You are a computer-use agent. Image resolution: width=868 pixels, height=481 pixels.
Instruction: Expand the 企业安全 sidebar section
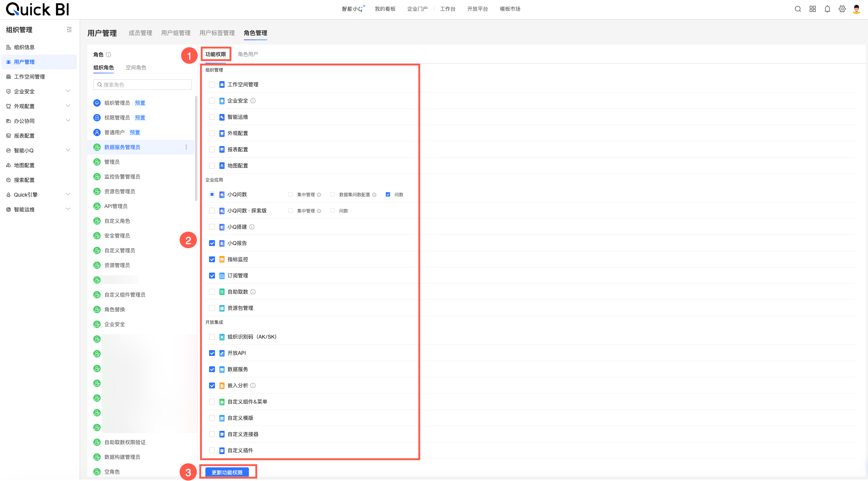coord(68,91)
